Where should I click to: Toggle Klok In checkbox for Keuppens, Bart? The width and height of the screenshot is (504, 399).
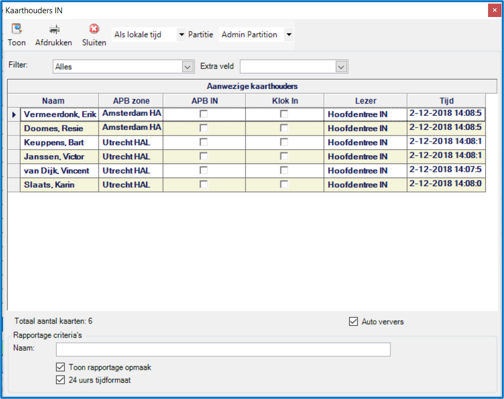coord(284,142)
